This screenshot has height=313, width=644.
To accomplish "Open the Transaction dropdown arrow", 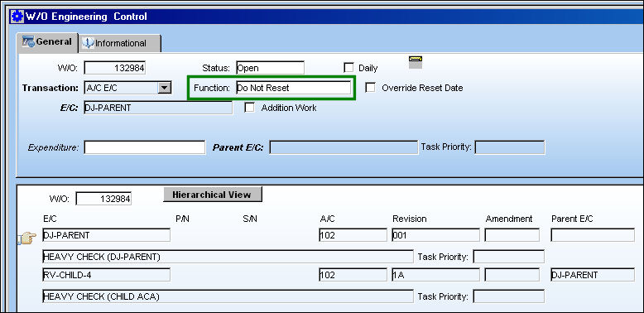I will (x=164, y=88).
